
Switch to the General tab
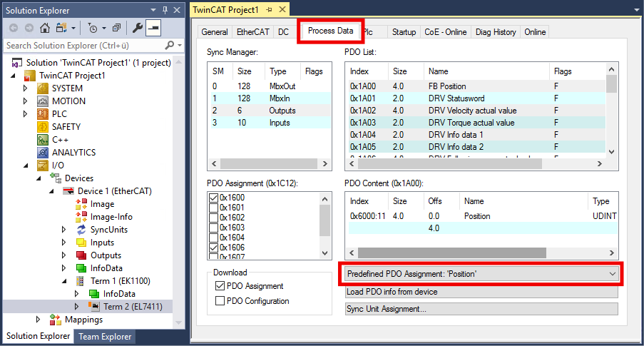[x=215, y=32]
